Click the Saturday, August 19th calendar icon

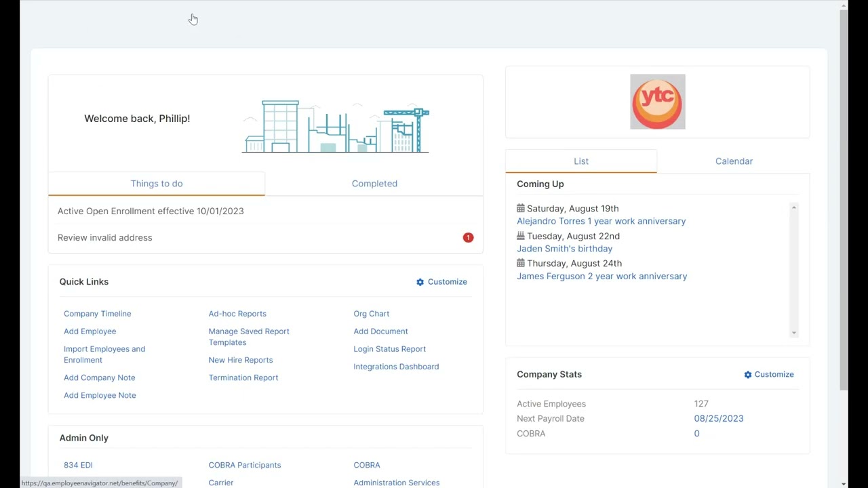pos(521,209)
